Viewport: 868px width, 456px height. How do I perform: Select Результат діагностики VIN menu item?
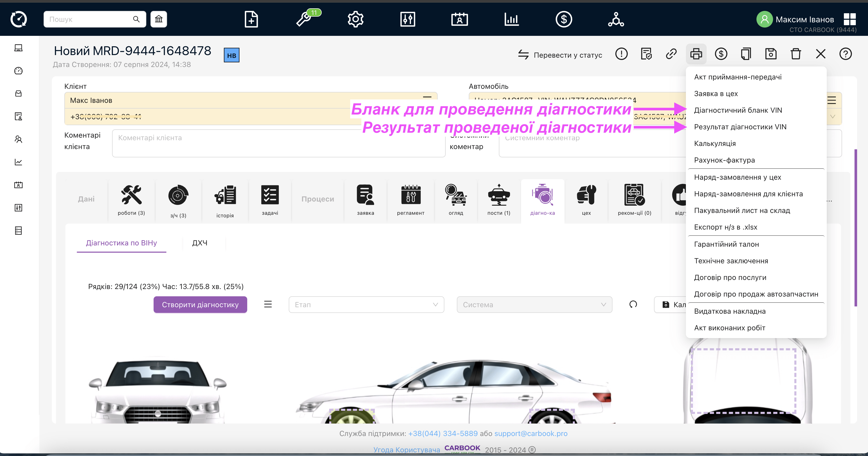click(x=740, y=127)
